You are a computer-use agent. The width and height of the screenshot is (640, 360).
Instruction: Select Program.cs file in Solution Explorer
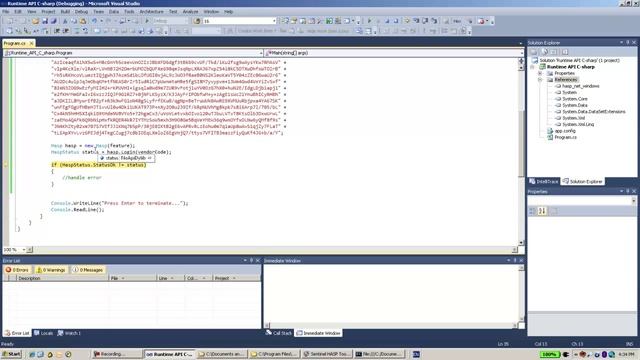pyautogui.click(x=565, y=137)
